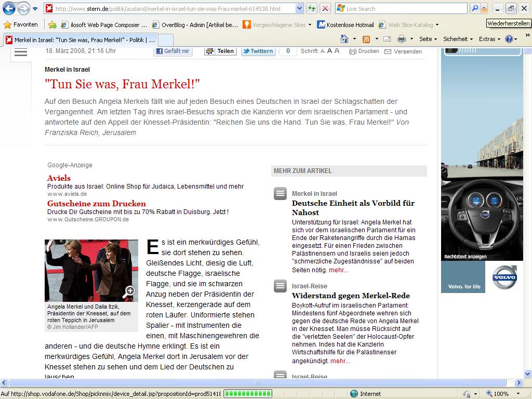Click the browser Forward arrow button
The width and height of the screenshot is (532, 399).
click(x=23, y=8)
